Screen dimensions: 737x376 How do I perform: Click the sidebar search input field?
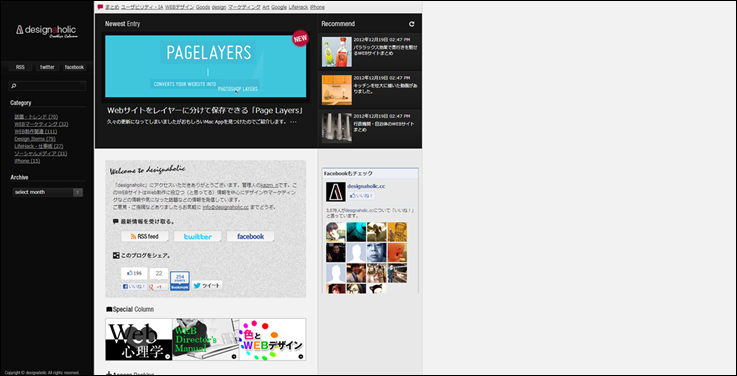tap(47, 86)
